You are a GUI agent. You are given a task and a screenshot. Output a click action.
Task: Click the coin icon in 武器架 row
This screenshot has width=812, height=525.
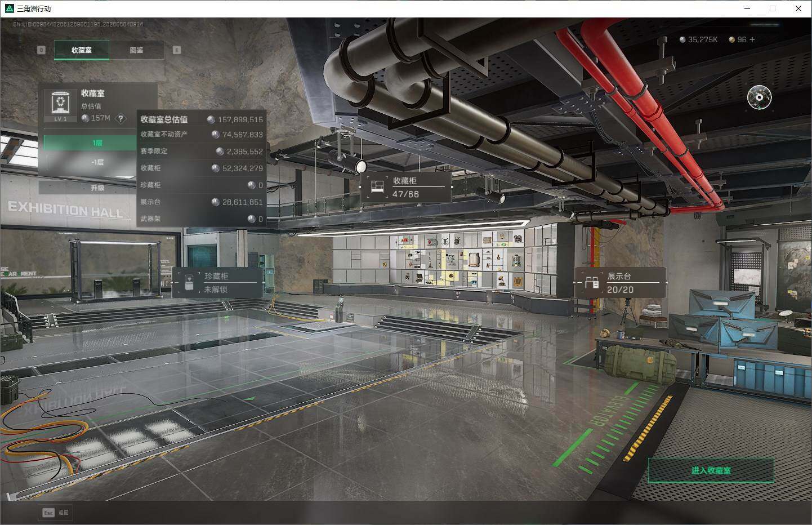(251, 219)
